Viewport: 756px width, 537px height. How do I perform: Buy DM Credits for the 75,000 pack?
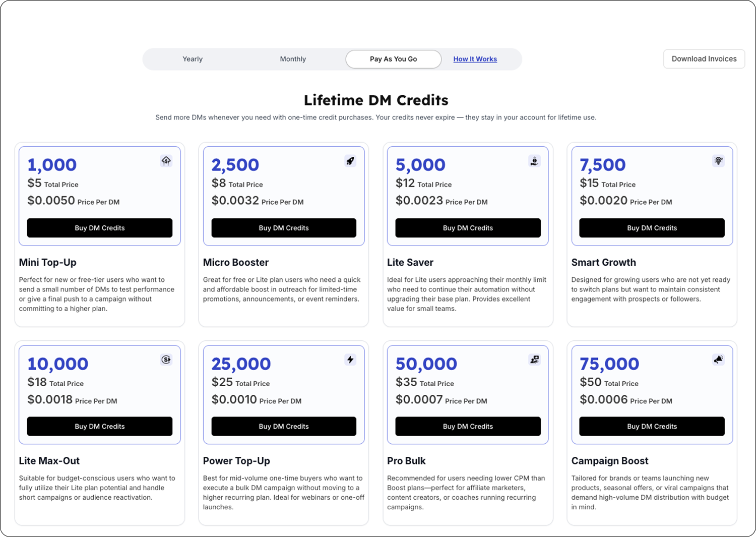point(652,427)
